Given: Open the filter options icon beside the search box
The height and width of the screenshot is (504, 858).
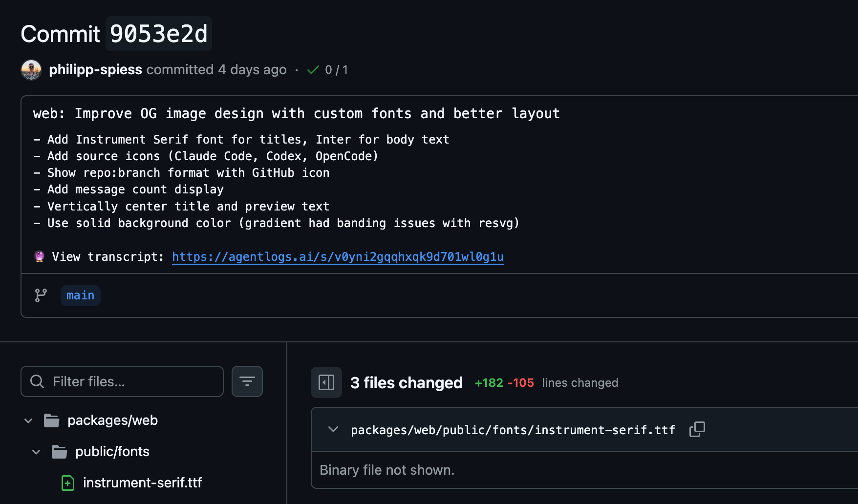Looking at the screenshot, I should [x=247, y=381].
